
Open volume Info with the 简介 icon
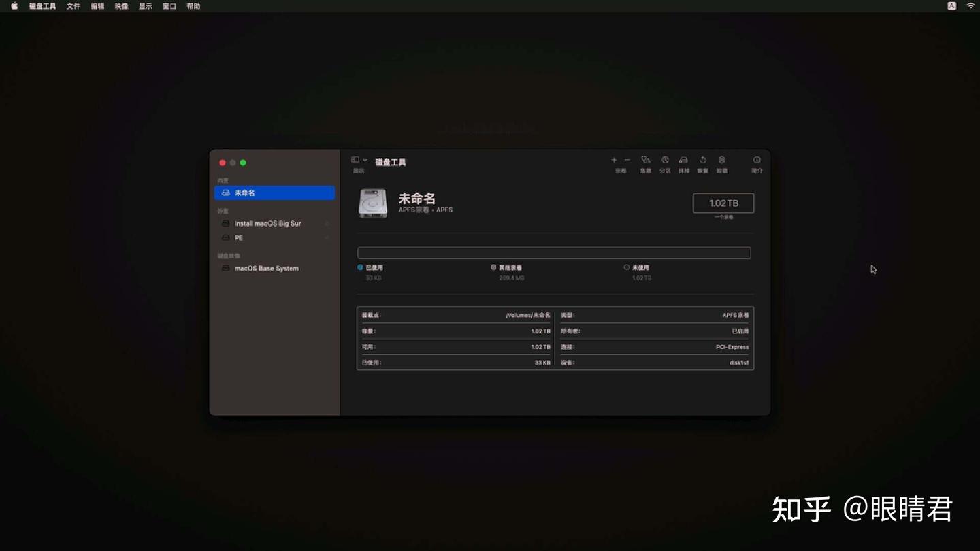pyautogui.click(x=756, y=163)
